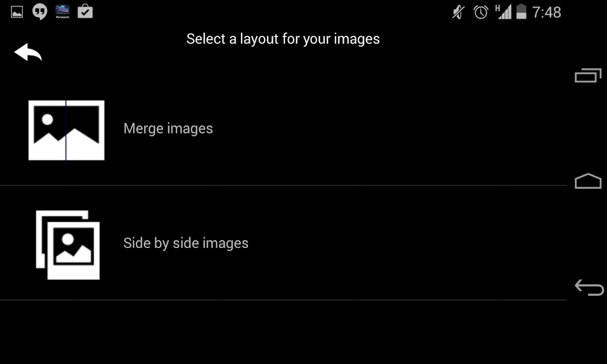
Task: Tap the Android system back button
Action: point(589,287)
